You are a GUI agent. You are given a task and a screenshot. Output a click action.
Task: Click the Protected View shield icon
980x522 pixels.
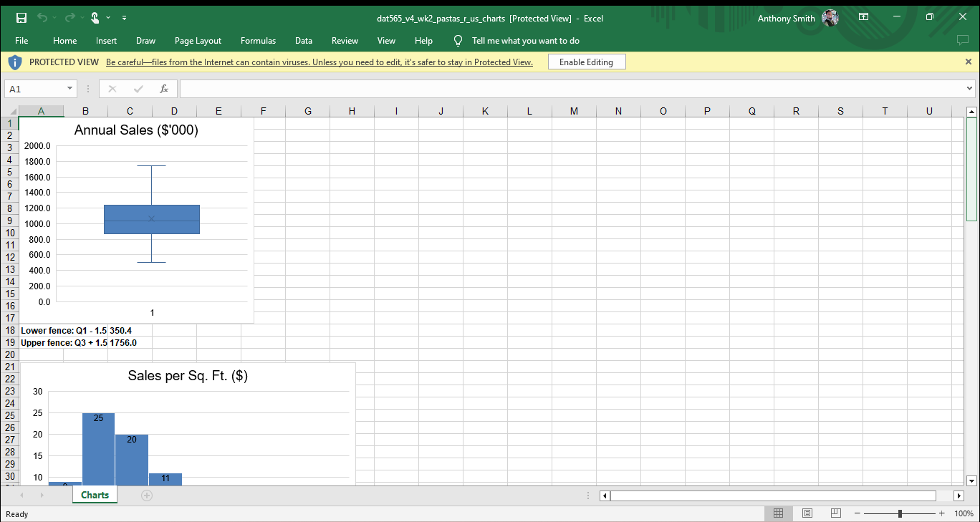[x=15, y=62]
